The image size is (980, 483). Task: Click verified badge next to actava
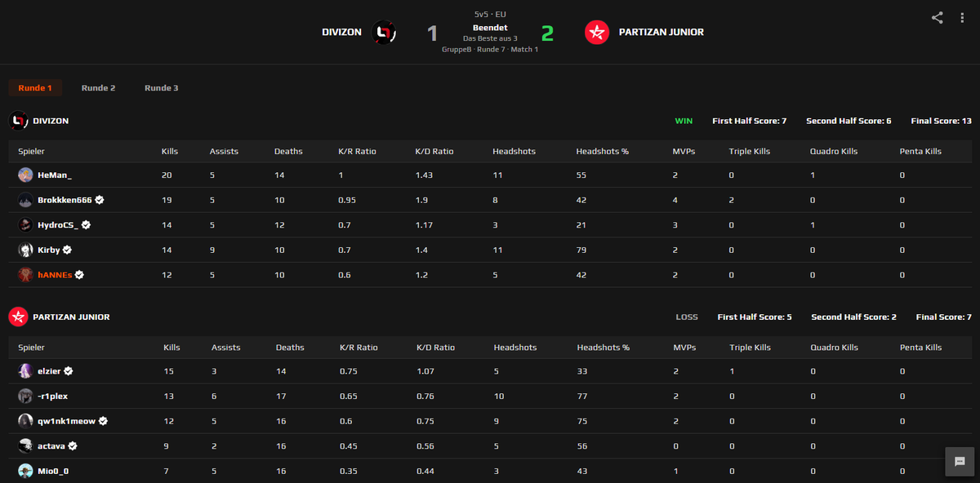click(x=73, y=446)
